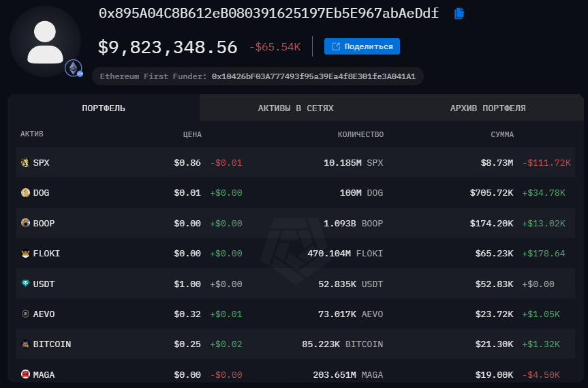Select the DOG asset name
The height and width of the screenshot is (388, 588).
pos(42,193)
